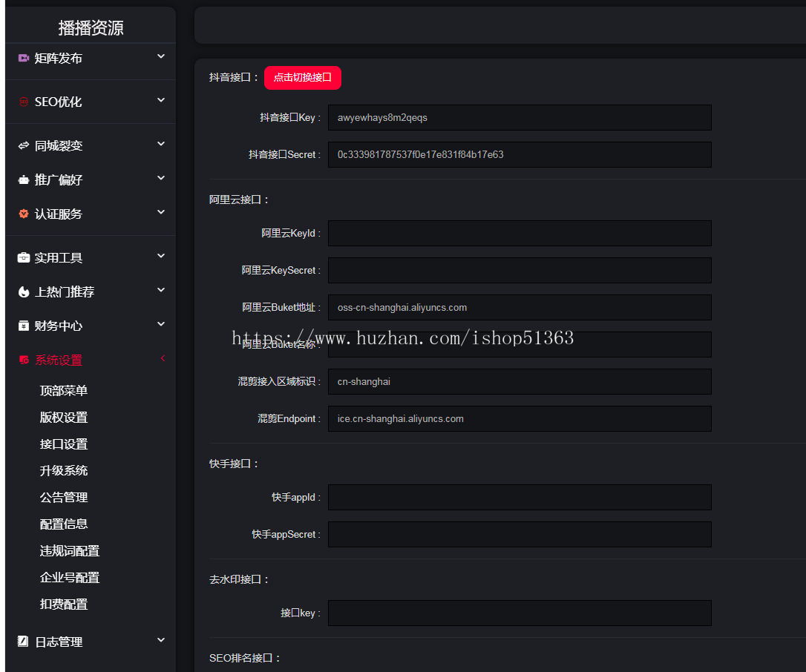This screenshot has width=806, height=672.
Task: Select the 日志管理 menu label
Action: pyautogui.click(x=59, y=642)
